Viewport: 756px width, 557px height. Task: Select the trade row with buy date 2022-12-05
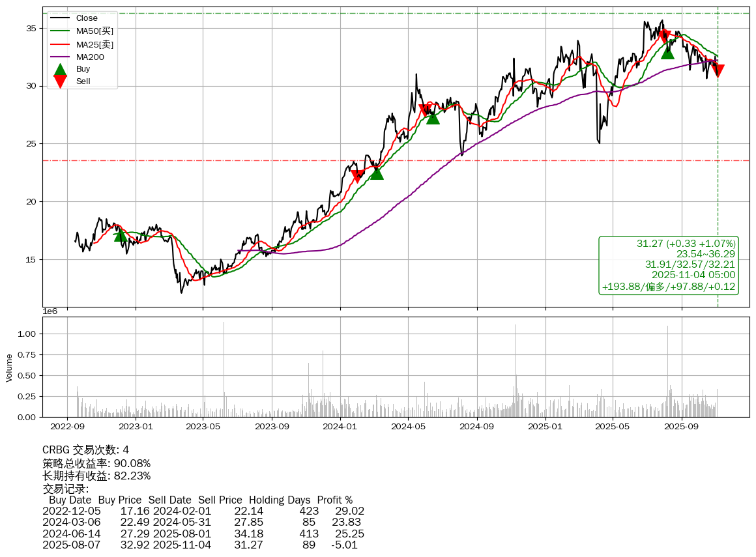[x=203, y=511]
